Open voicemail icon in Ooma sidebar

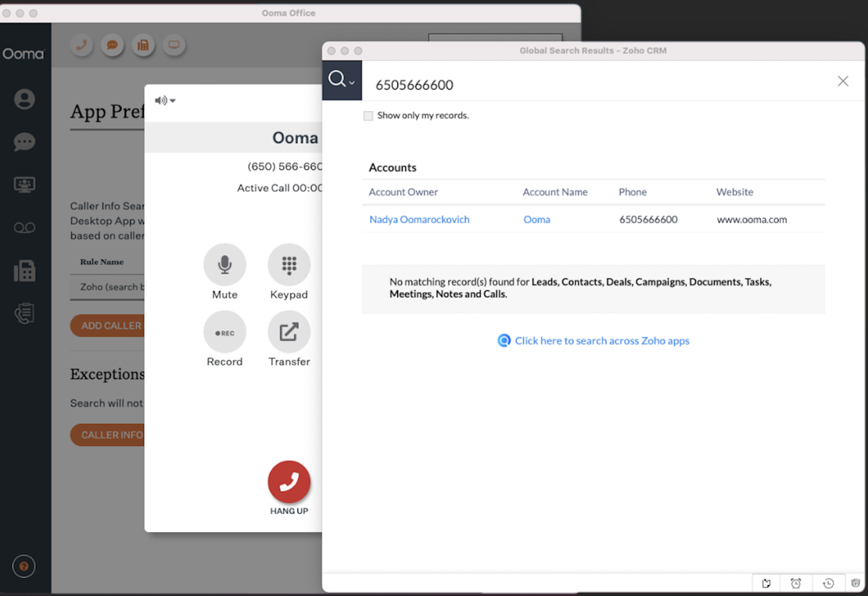[x=24, y=227]
